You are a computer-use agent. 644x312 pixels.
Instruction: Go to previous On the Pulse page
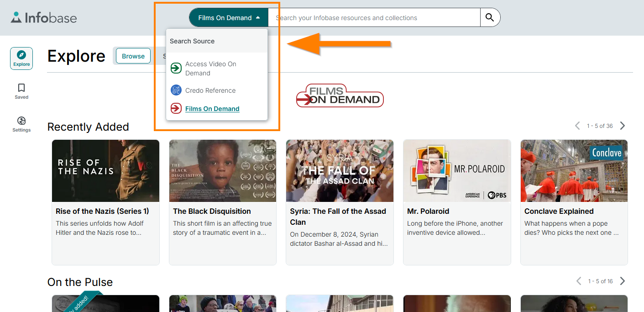[x=579, y=281]
